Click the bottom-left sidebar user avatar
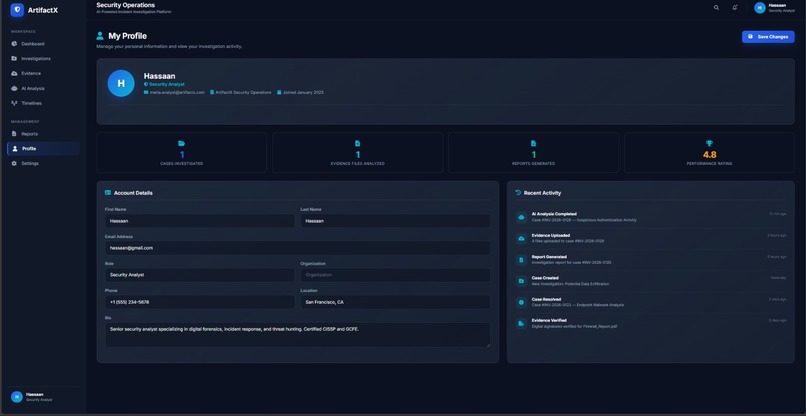Screen dimensions: 806x416 [x=16, y=396]
